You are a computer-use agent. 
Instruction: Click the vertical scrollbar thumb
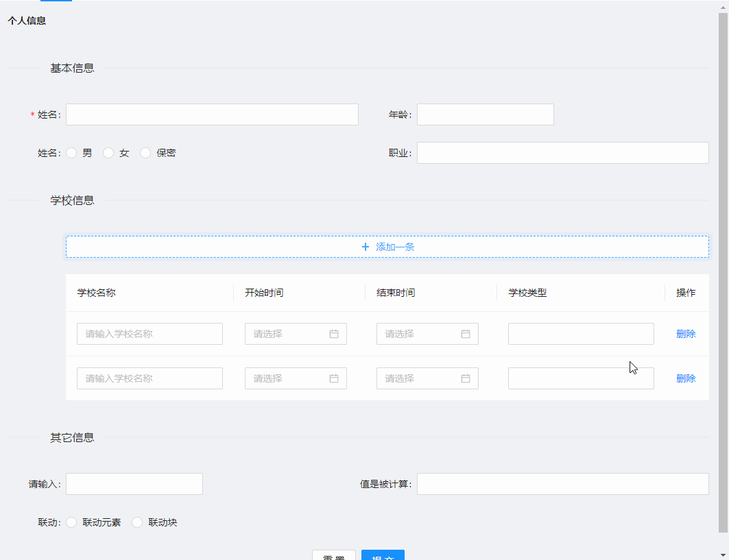click(723, 272)
